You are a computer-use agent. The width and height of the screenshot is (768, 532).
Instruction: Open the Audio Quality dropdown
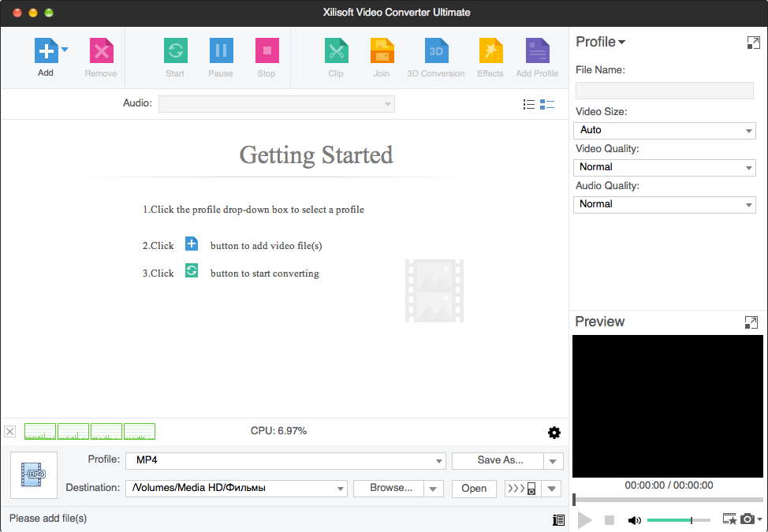click(x=664, y=205)
